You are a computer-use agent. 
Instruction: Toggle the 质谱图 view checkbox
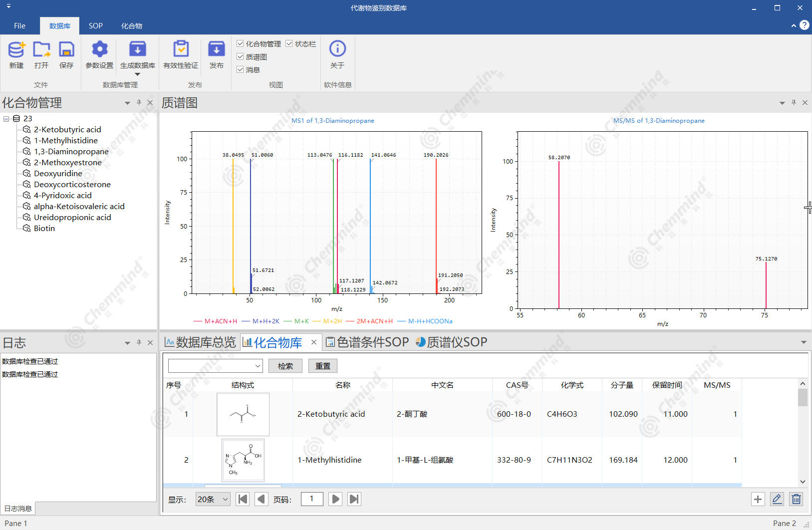coord(240,57)
